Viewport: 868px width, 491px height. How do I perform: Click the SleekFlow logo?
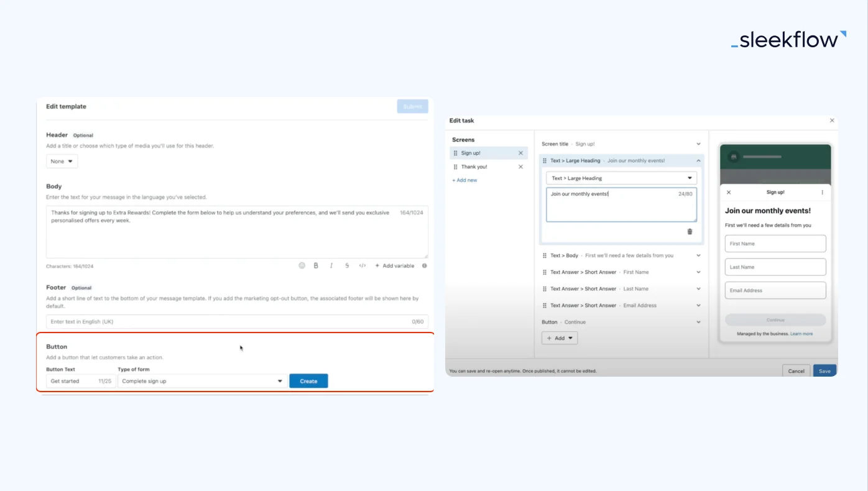click(788, 40)
